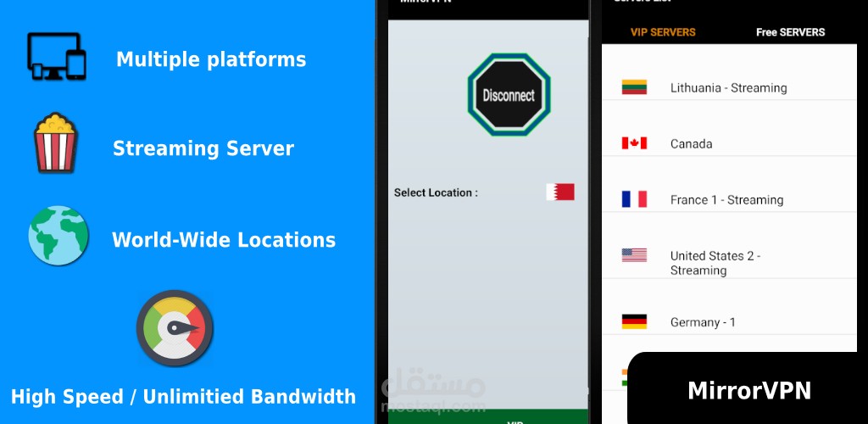This screenshot has width=868, height=424.
Task: Select the Germany flag icon
Action: [x=634, y=321]
